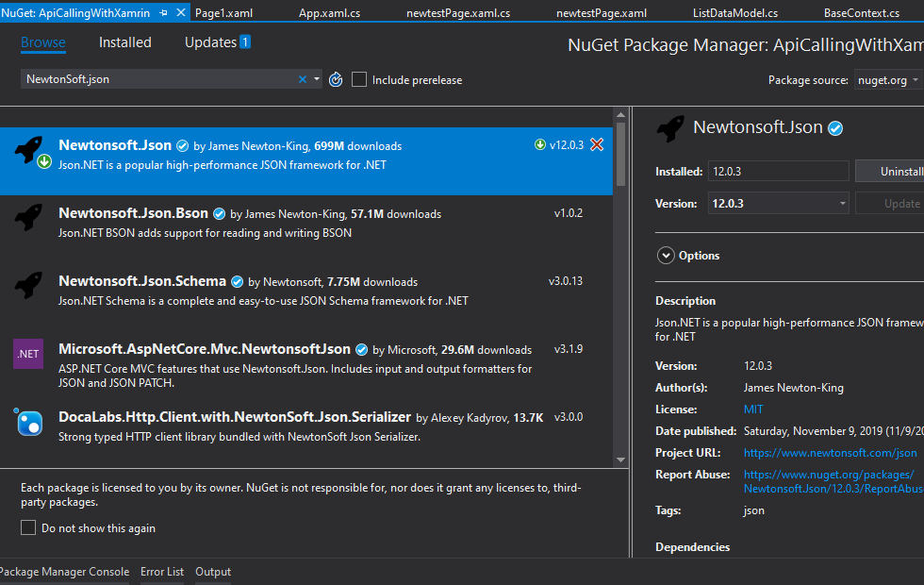Image resolution: width=924 pixels, height=585 pixels.
Task: Click the package list scrollbar thumb
Action: pos(620,155)
